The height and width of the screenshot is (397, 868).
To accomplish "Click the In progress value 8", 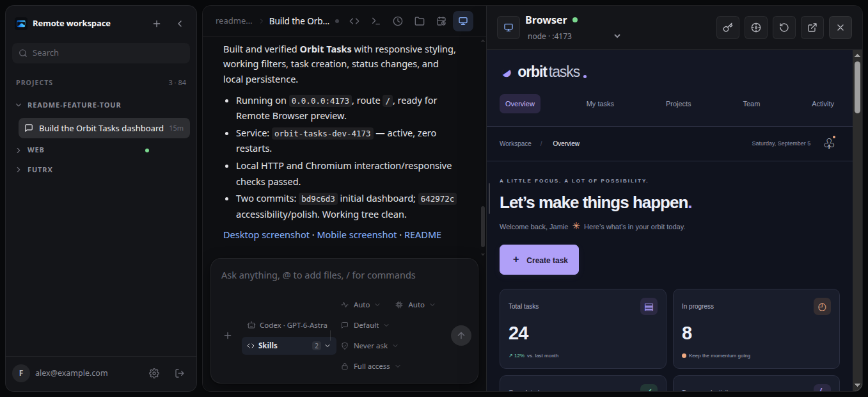I will tap(687, 333).
